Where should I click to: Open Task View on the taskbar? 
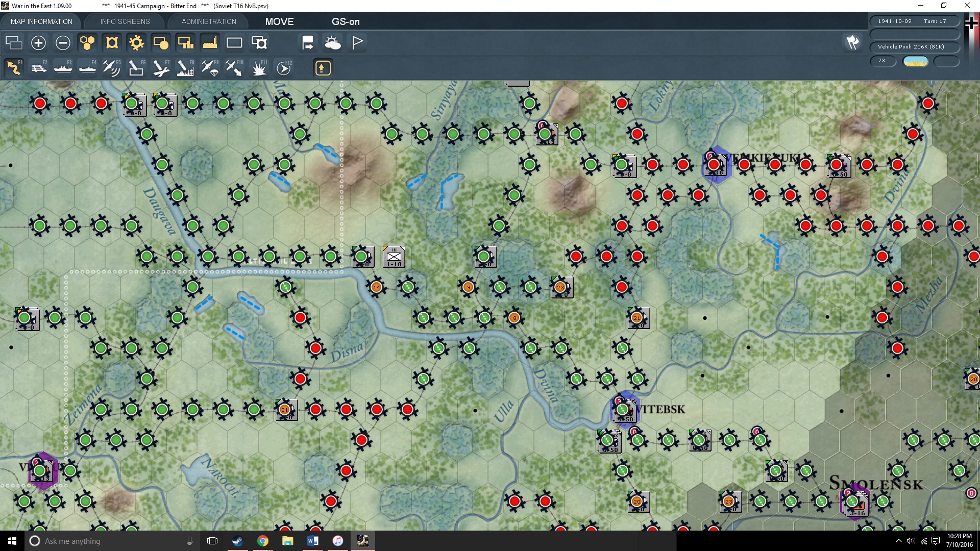212,541
